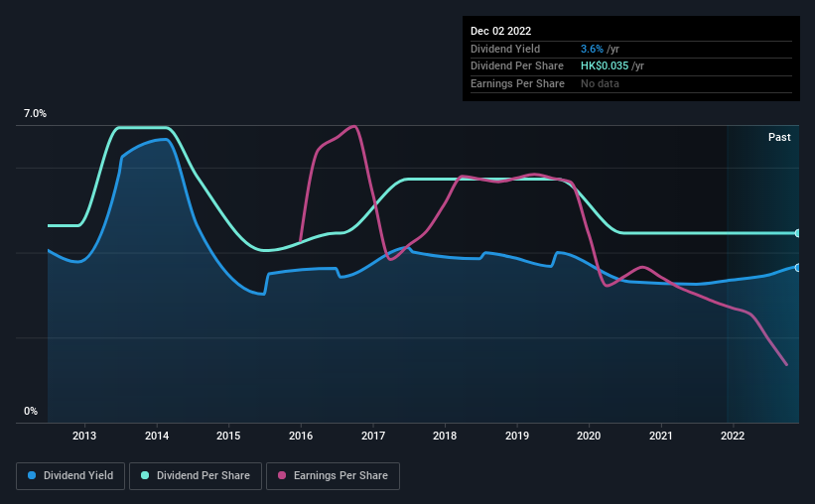Click the teal Dividend Per Share legend dot

[x=145, y=475]
